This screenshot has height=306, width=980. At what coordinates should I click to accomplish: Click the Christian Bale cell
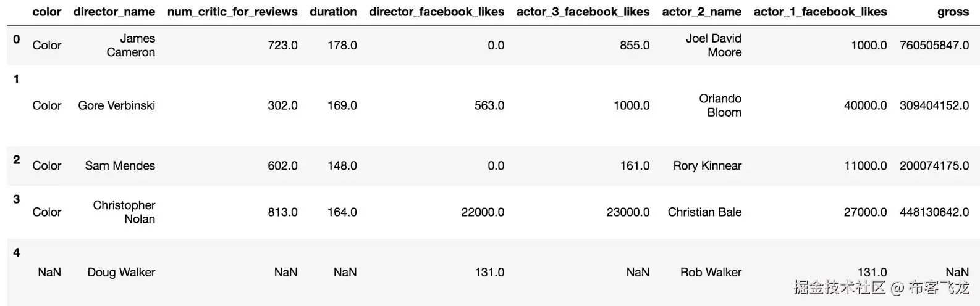point(704,212)
